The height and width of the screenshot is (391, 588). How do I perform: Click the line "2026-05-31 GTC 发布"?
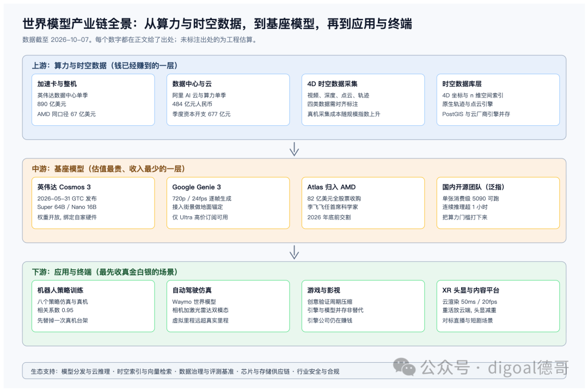(67, 199)
